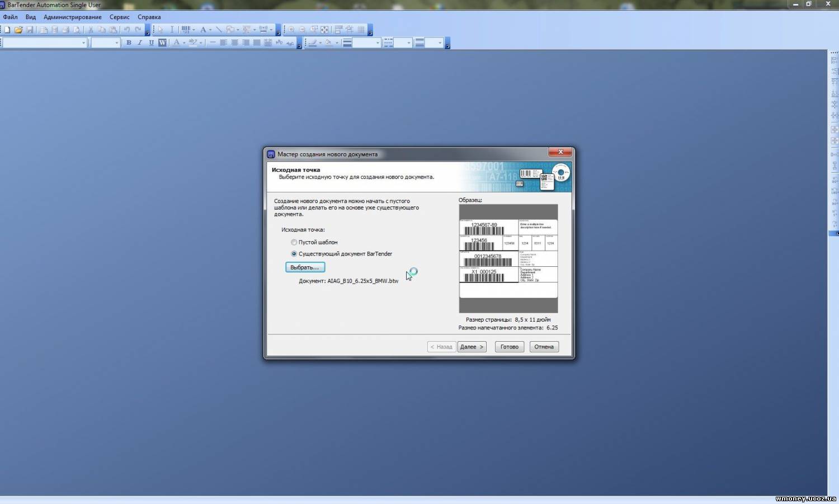This screenshot has height=504, width=839.
Task: Click the font color A swatch
Action: [x=177, y=43]
